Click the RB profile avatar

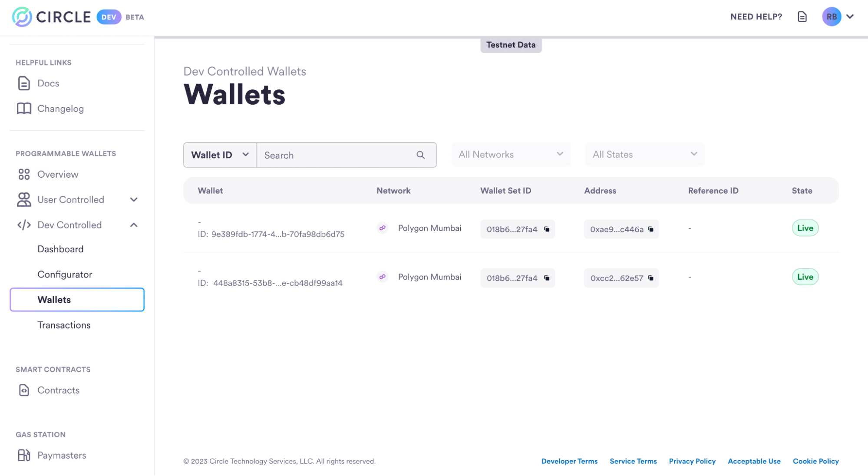pyautogui.click(x=831, y=17)
